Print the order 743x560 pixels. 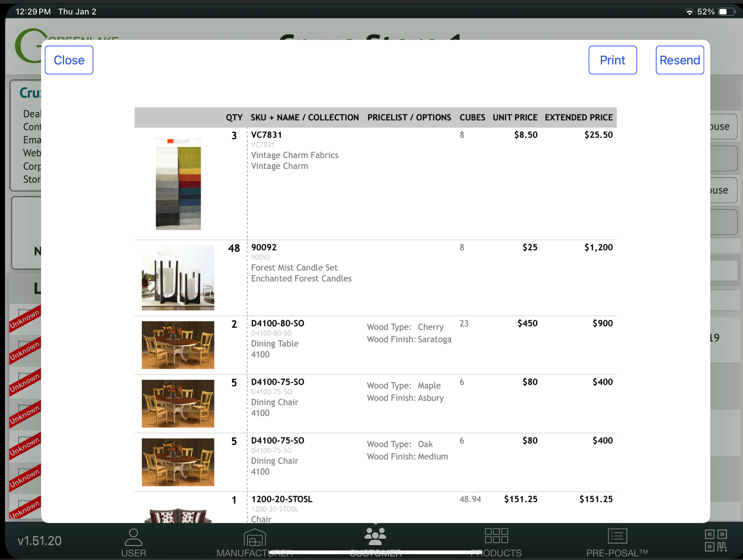[612, 60]
